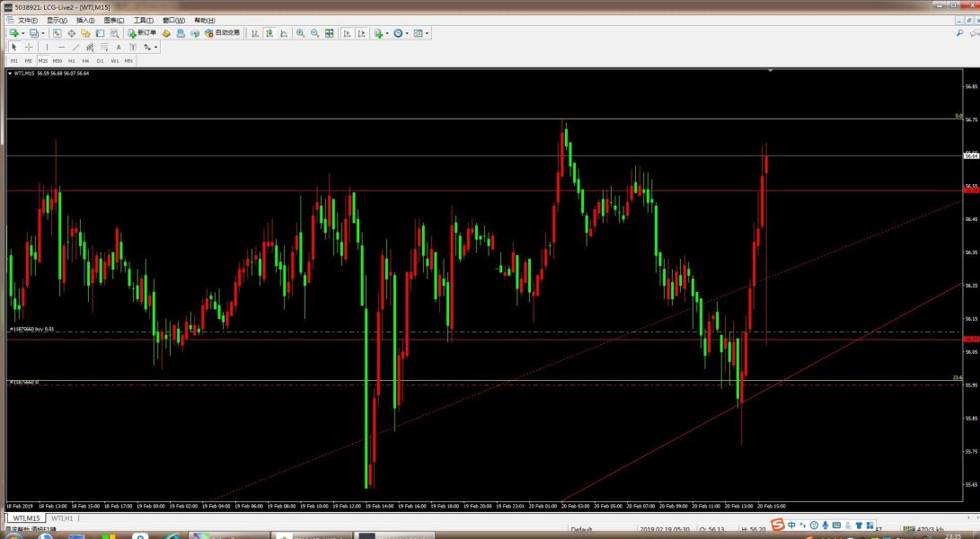The image size is (980, 539).
Task: Select the H4 timeframe button
Action: coord(85,60)
